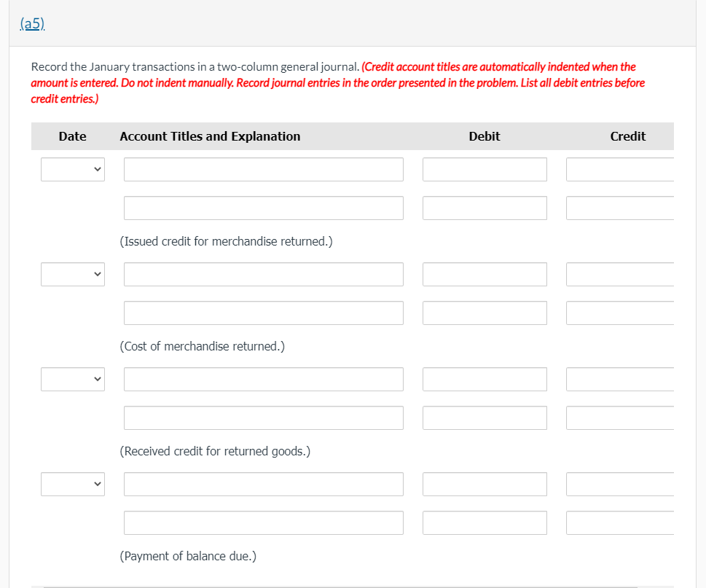
Task: Click first account title field above 'Issued credit' explanation
Action: (x=264, y=169)
